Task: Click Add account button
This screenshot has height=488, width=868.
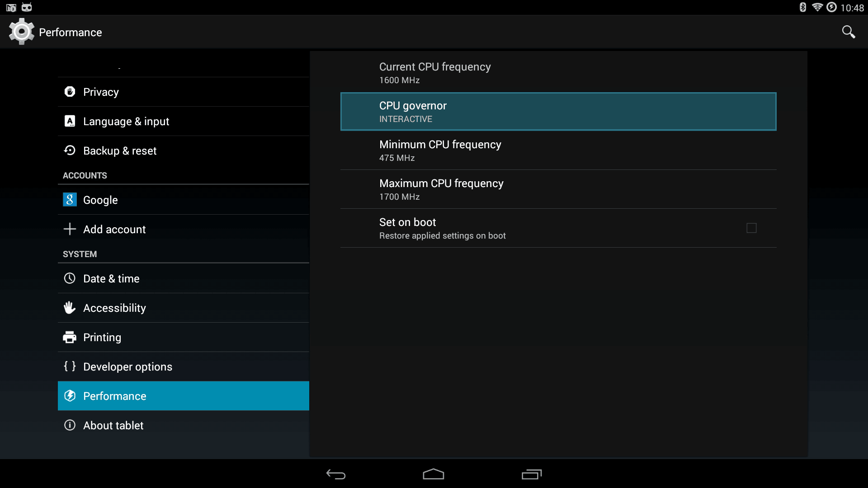Action: tap(114, 230)
